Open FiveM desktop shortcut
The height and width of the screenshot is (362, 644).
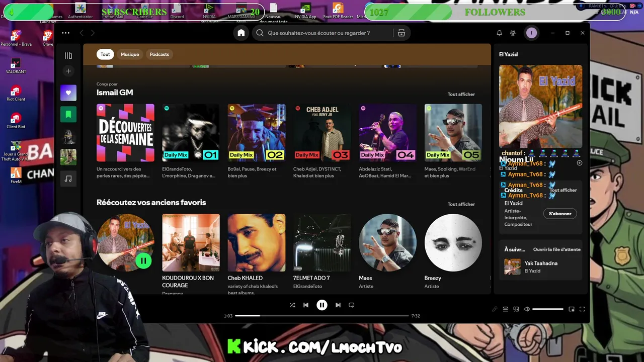point(16,175)
